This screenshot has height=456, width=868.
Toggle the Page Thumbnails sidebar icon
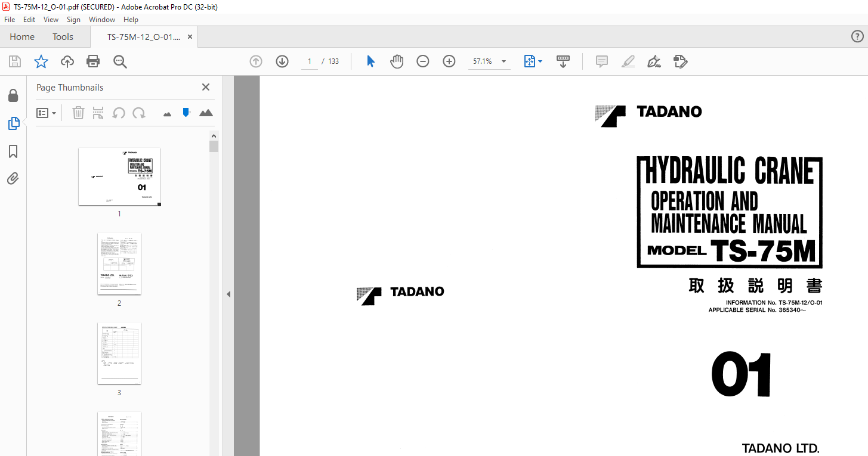(x=13, y=123)
